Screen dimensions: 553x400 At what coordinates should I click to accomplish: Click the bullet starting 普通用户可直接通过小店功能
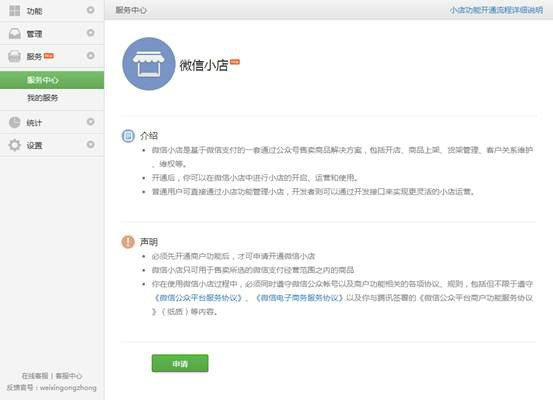314,192
